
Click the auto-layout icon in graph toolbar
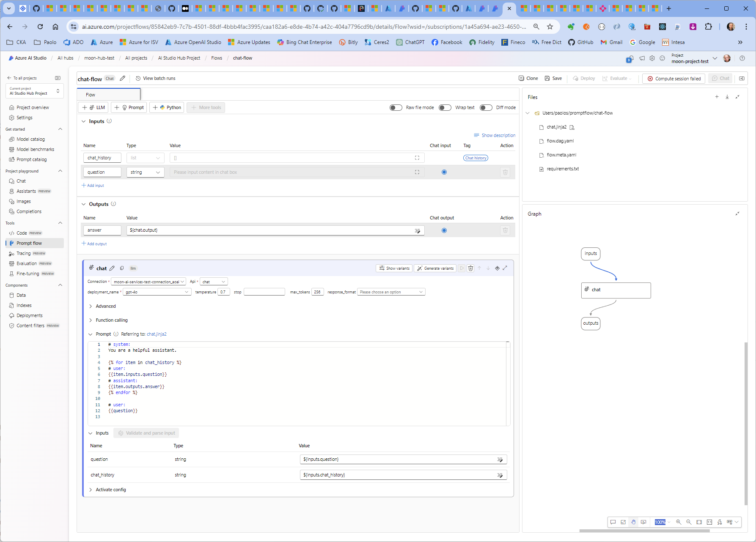[720, 522]
